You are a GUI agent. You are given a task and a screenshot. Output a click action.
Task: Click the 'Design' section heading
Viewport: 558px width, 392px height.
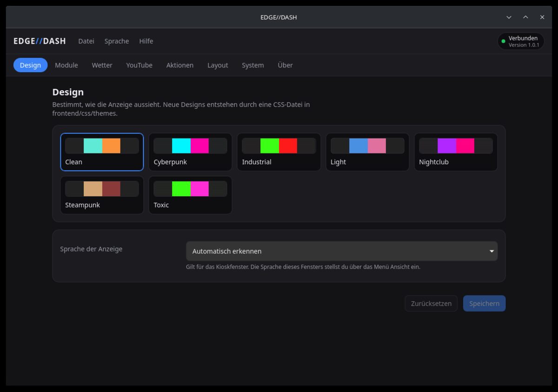(68, 92)
